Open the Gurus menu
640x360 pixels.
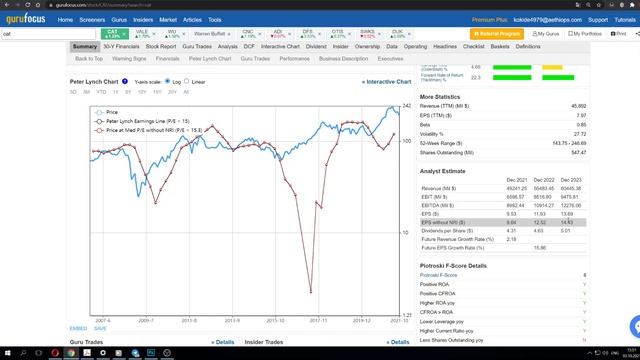point(119,20)
